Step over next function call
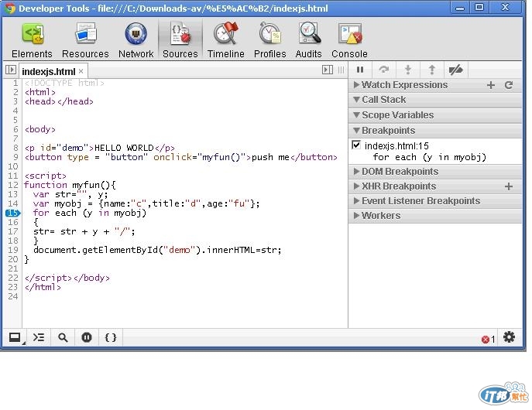 (384, 70)
